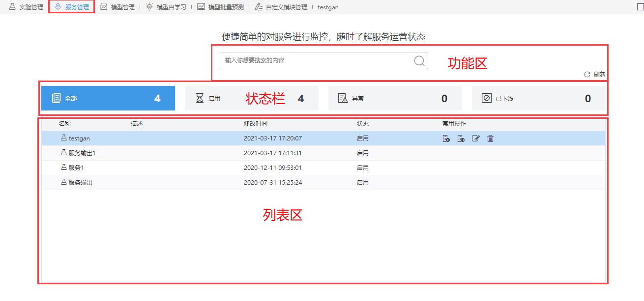The image size is (644, 301).
Task: Open the 模型批量预测 tab
Action: pyautogui.click(x=221, y=7)
